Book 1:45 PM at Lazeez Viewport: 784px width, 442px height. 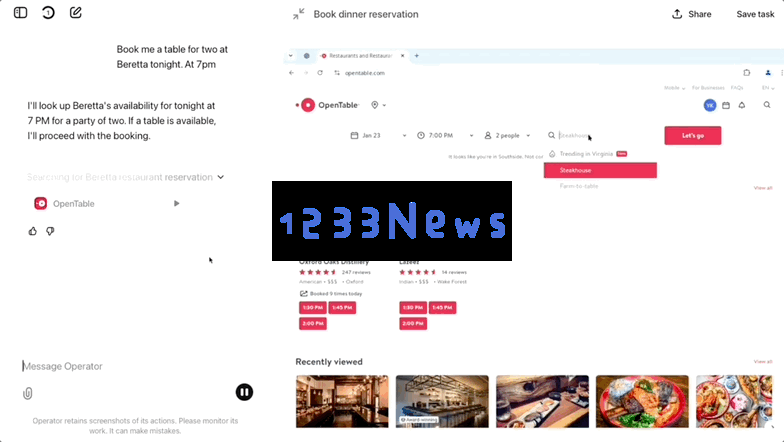click(442, 308)
